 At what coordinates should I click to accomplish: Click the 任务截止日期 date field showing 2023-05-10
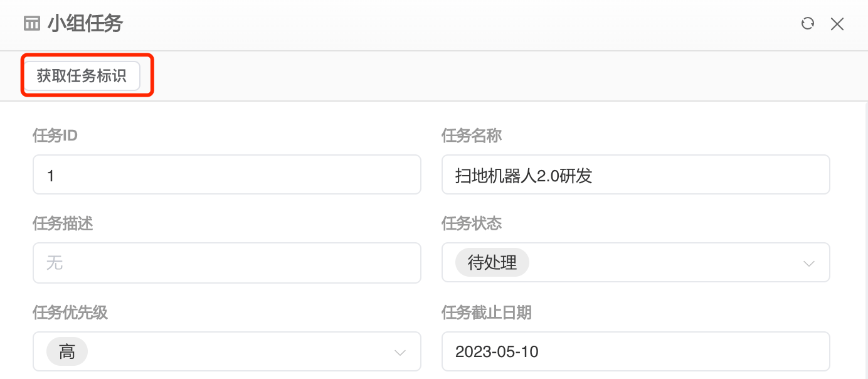coord(635,351)
